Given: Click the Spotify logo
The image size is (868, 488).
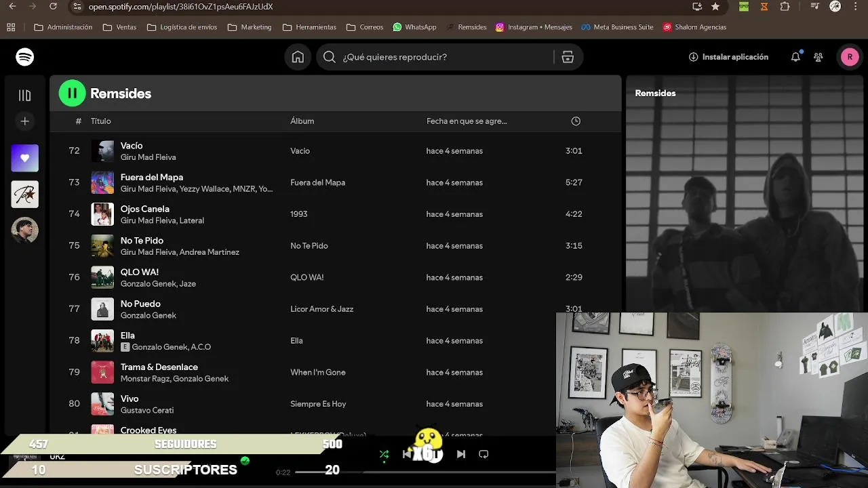Looking at the screenshot, I should pos(25,57).
